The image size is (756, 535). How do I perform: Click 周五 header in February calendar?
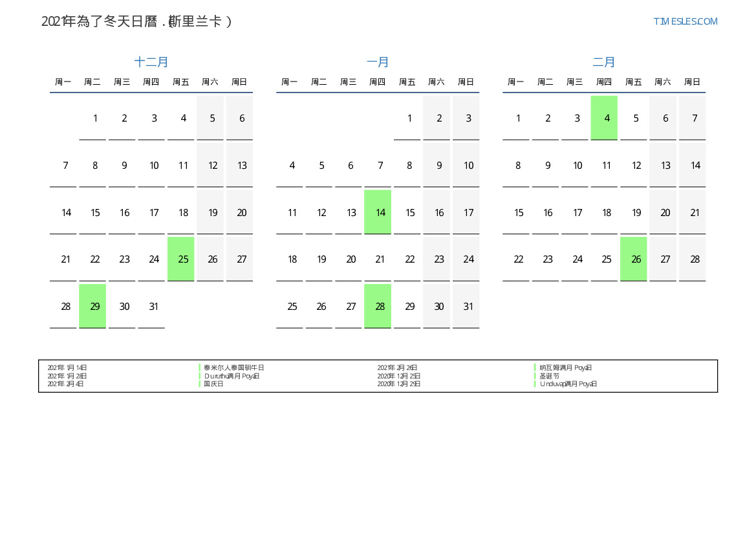pyautogui.click(x=634, y=82)
